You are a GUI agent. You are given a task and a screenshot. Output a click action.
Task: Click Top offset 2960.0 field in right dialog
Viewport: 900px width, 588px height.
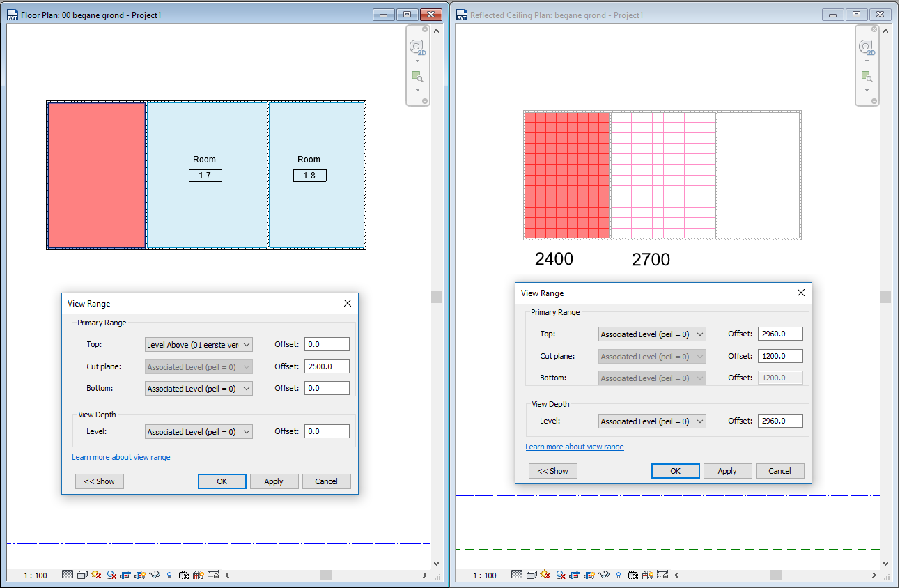[780, 334]
